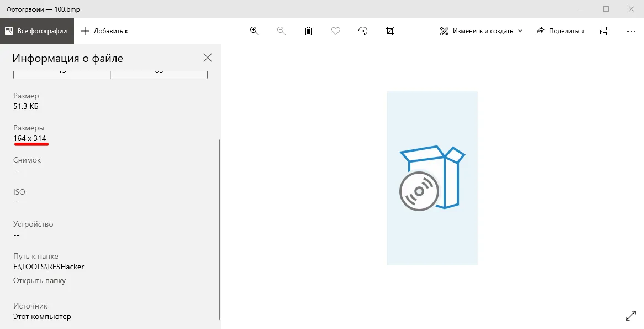Click the zoom out magnifier icon

pyautogui.click(x=281, y=31)
